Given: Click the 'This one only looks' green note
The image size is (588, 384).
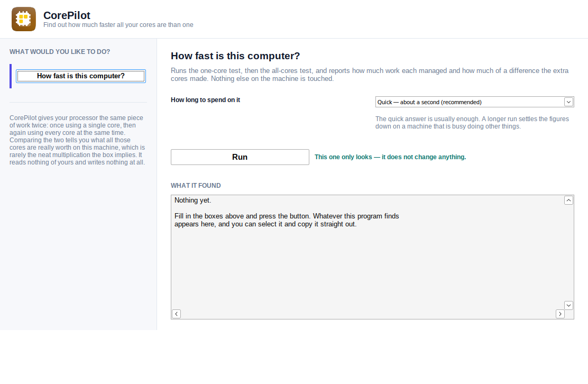Looking at the screenshot, I should [x=390, y=157].
